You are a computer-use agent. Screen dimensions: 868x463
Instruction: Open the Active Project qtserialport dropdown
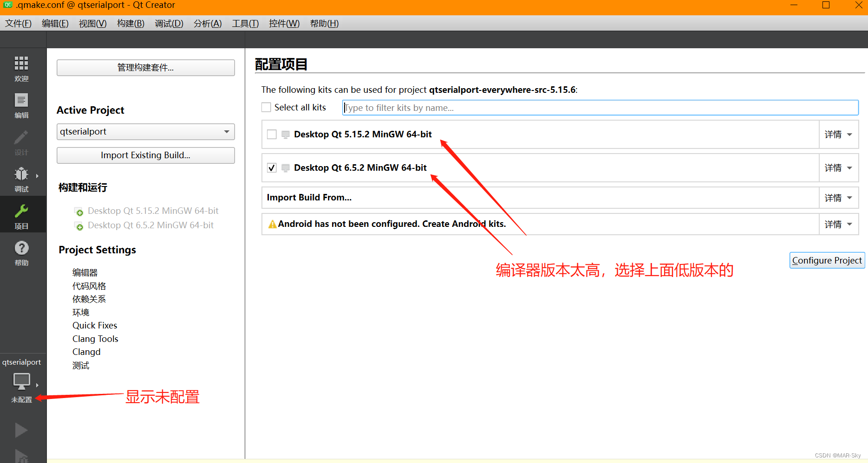pyautogui.click(x=146, y=132)
